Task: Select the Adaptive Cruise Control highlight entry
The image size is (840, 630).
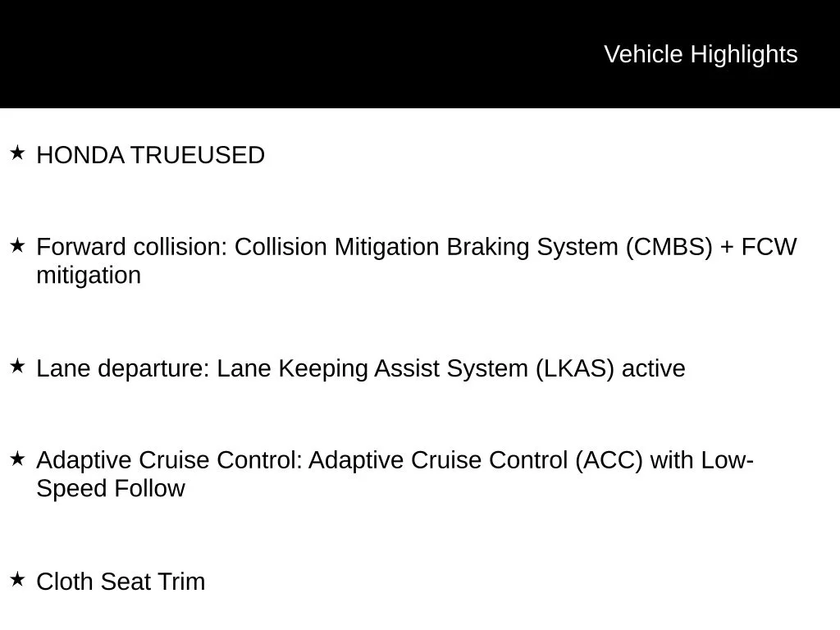Action: pos(395,474)
